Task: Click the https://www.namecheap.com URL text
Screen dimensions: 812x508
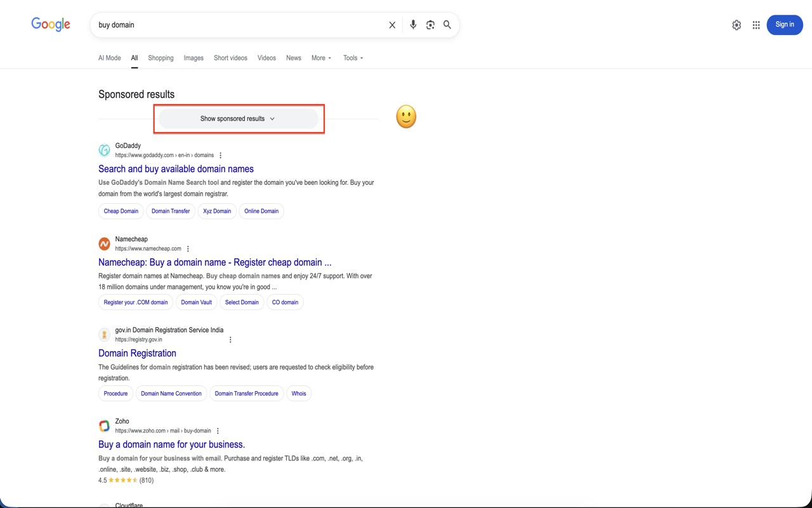Action: coord(148,249)
